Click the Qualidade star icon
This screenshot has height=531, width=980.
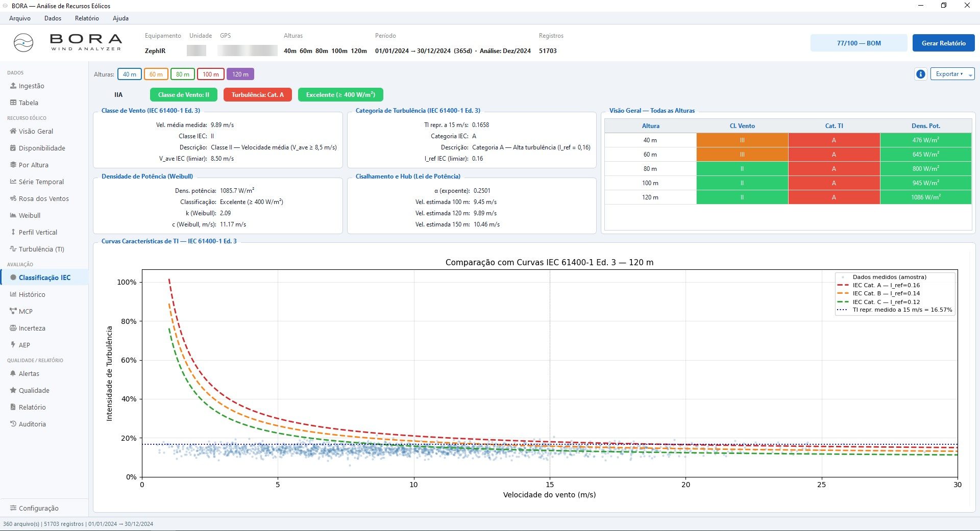(x=13, y=390)
